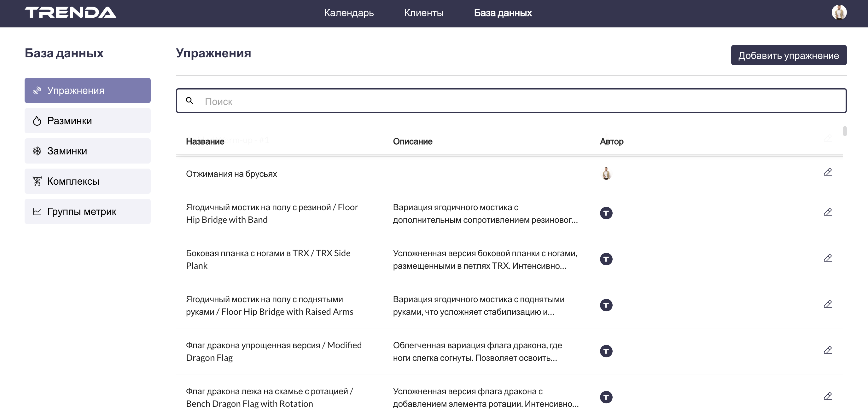
Task: Click Trenda author badge for TRX Side Plank
Action: (606, 259)
